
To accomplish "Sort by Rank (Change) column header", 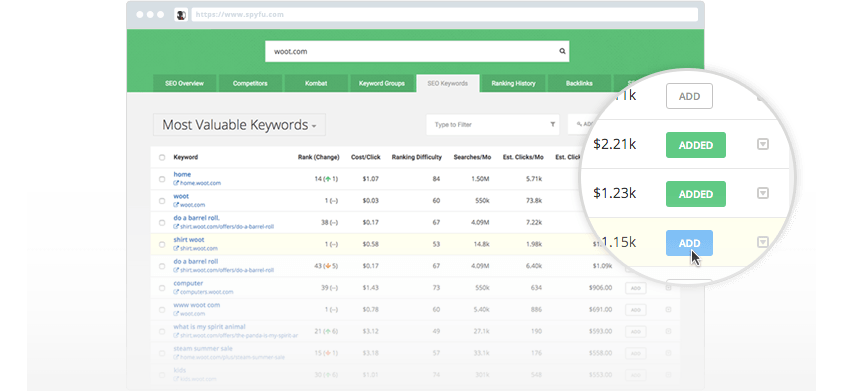I will point(318,157).
